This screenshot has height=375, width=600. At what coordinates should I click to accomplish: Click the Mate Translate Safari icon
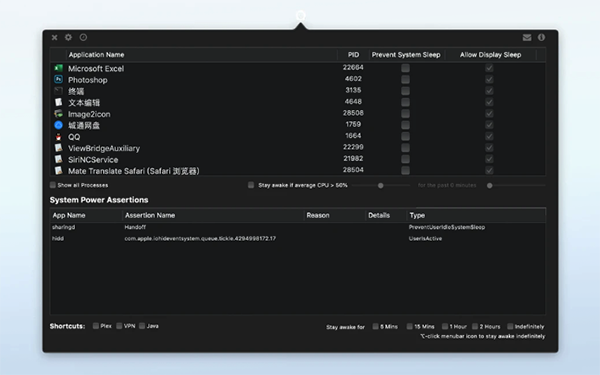pos(58,170)
